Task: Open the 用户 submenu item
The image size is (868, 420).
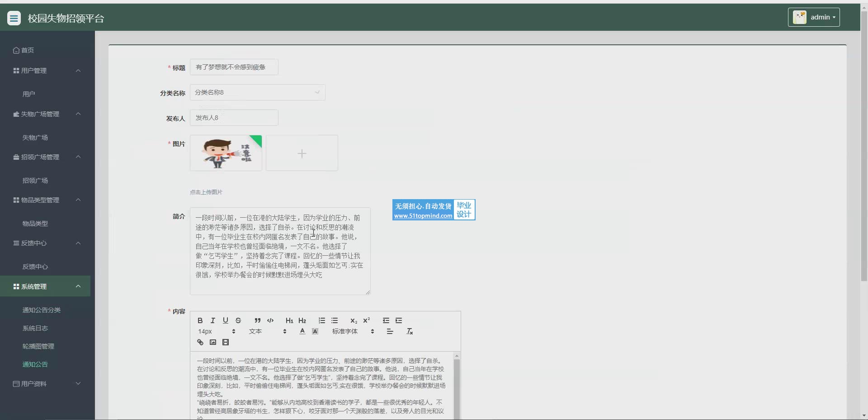Action: click(x=29, y=94)
